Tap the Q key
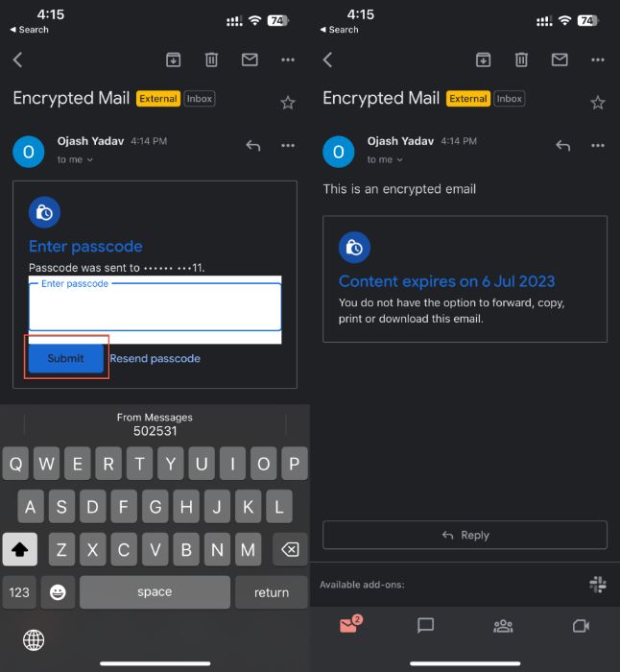The height and width of the screenshot is (672, 620). pyautogui.click(x=16, y=464)
